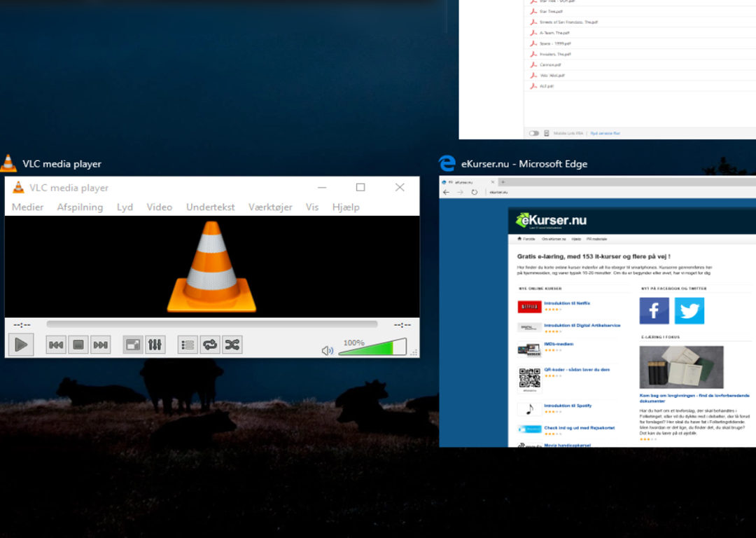The height and width of the screenshot is (538, 756).
Task: Toggle VLC fullscreen video mode
Action: coord(132,345)
